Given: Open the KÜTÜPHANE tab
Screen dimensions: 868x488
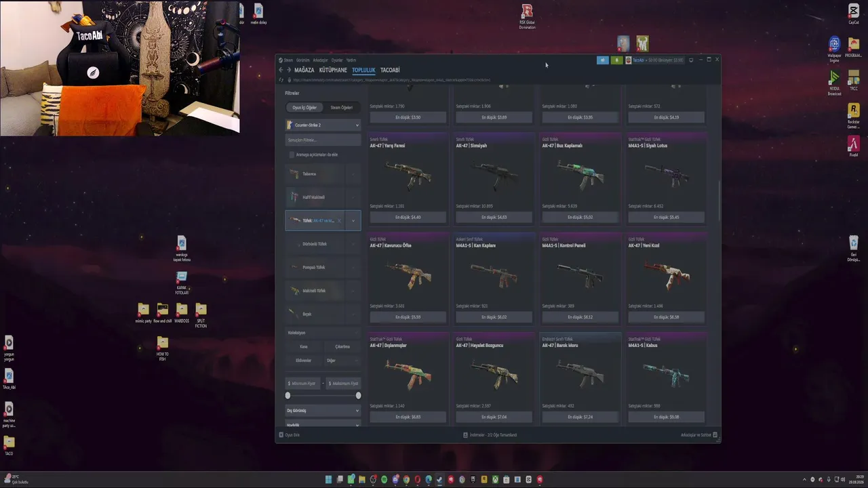Looking at the screenshot, I should click(333, 70).
